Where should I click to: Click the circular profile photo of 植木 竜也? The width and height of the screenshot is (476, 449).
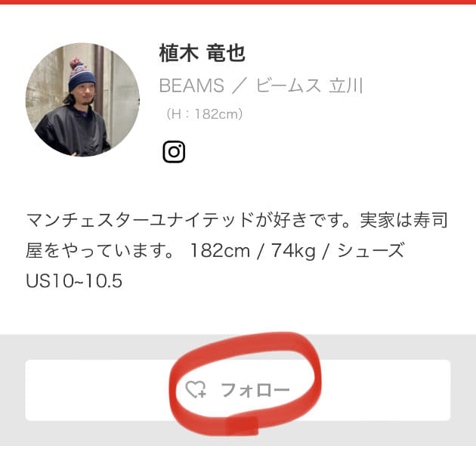(x=82, y=100)
